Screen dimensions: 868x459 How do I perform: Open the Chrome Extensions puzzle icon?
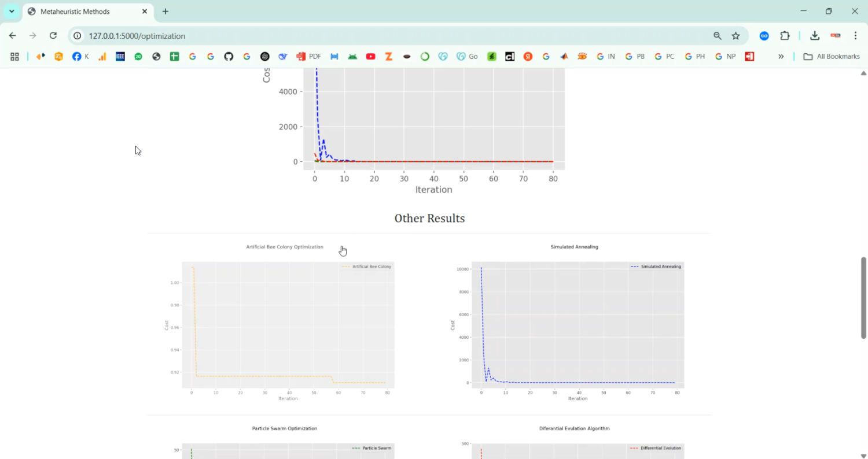(x=785, y=36)
